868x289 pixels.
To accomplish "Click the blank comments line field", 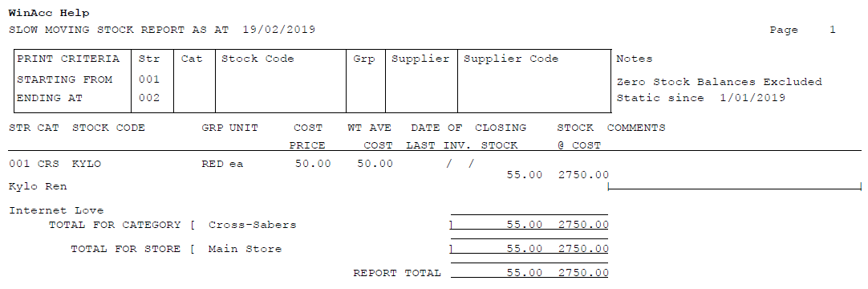I will coord(735,186).
